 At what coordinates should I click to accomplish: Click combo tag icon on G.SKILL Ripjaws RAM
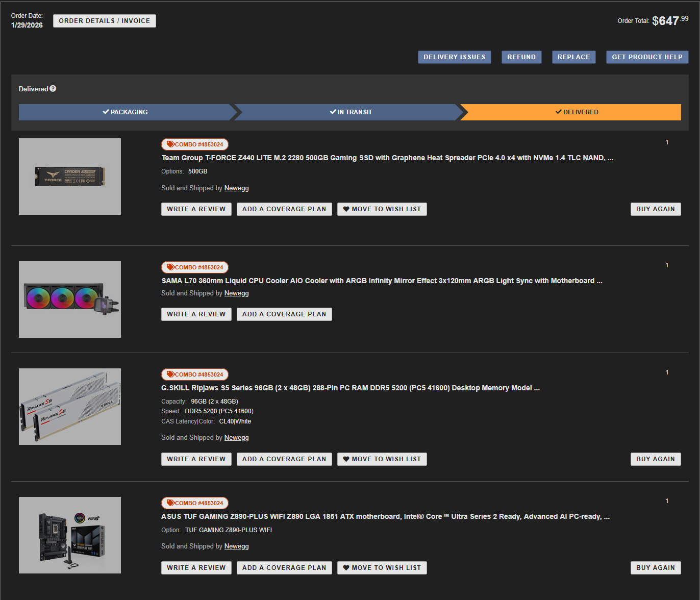(x=170, y=374)
